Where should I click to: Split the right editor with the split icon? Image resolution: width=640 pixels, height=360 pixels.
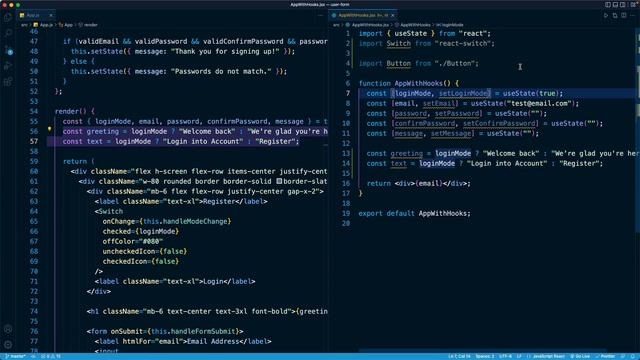click(x=624, y=15)
